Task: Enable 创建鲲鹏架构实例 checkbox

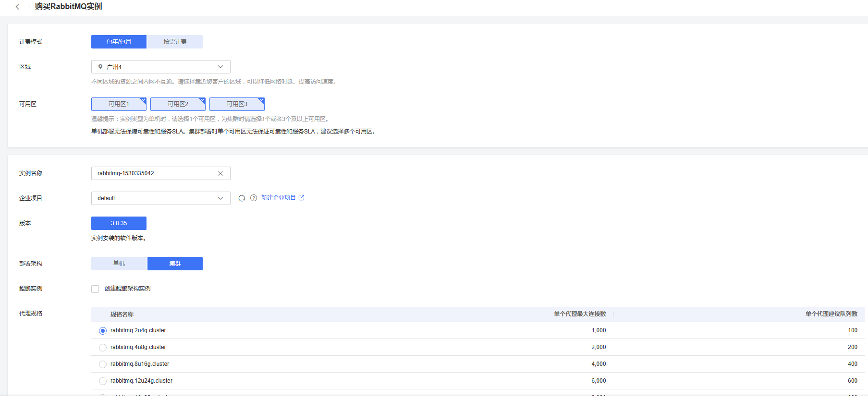Action: point(95,289)
